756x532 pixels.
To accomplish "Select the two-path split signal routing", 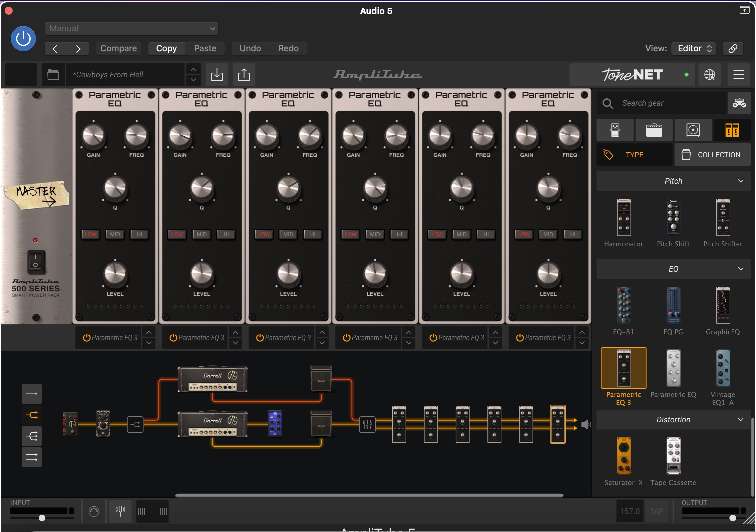I will [32, 415].
